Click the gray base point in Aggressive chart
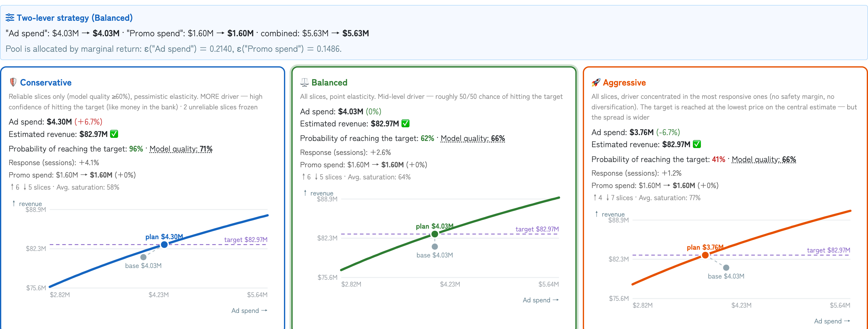This screenshot has width=868, height=329. pos(726,267)
